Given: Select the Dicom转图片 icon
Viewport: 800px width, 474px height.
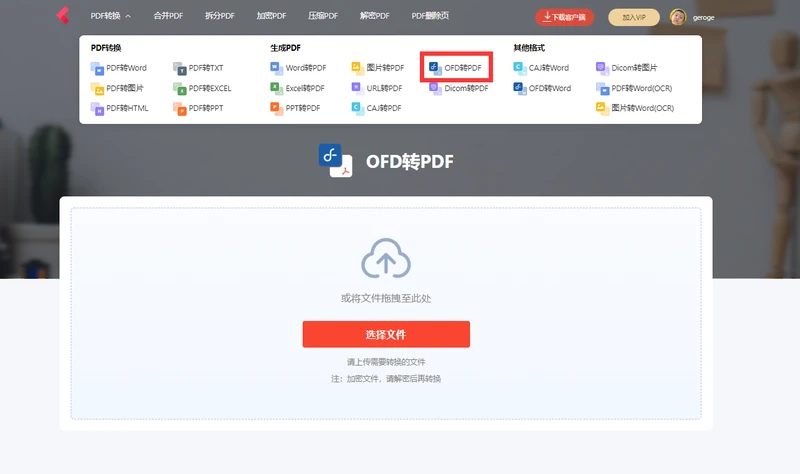Looking at the screenshot, I should pyautogui.click(x=602, y=68).
